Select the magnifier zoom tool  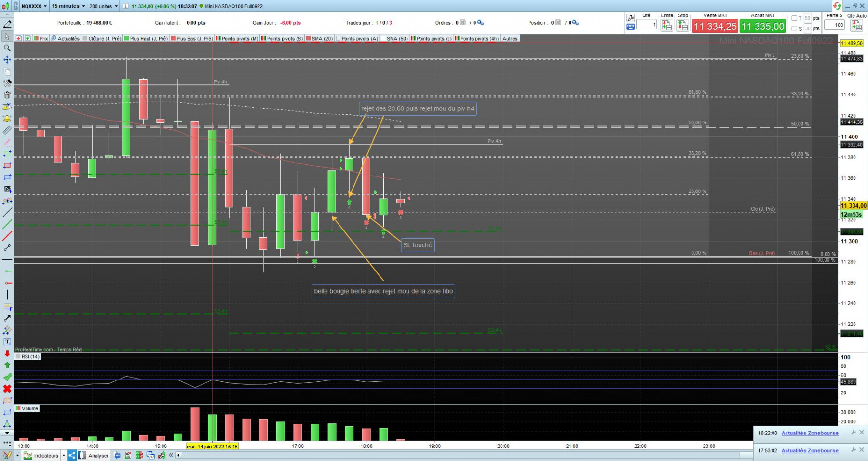pos(7,48)
